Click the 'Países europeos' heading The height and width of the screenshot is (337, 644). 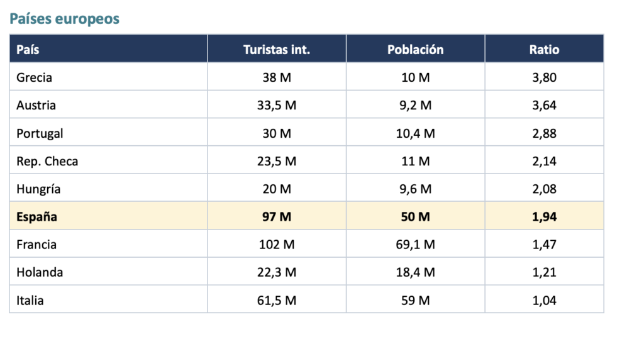point(65,19)
